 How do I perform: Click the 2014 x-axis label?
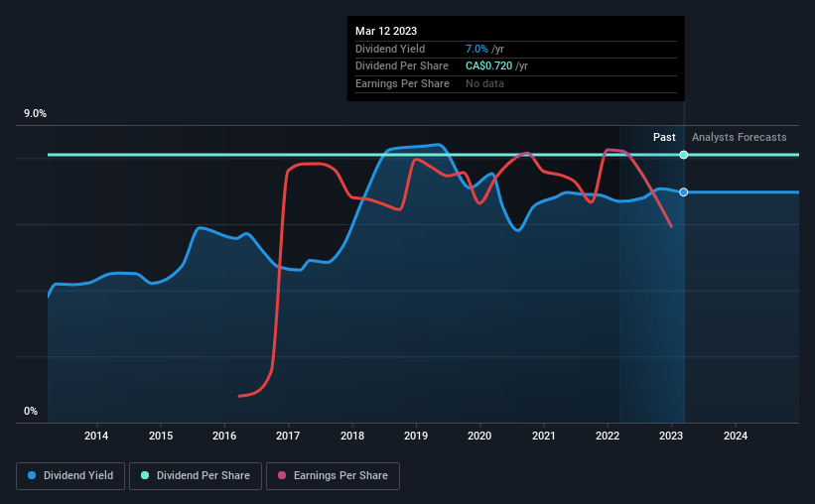96,436
